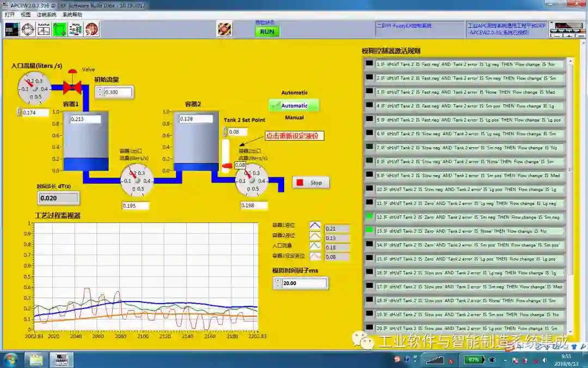Open the Windows Start menu
588x368 pixels.
[10, 360]
